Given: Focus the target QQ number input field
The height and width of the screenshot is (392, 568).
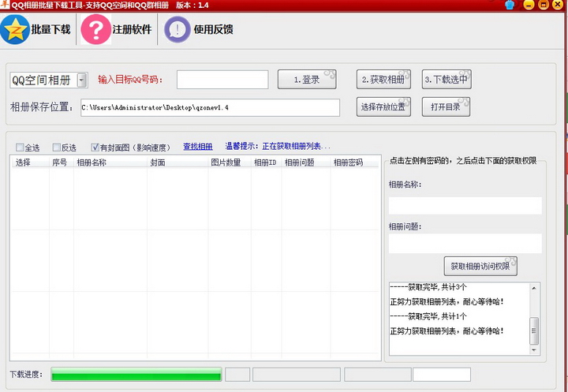Looking at the screenshot, I should click(222, 80).
